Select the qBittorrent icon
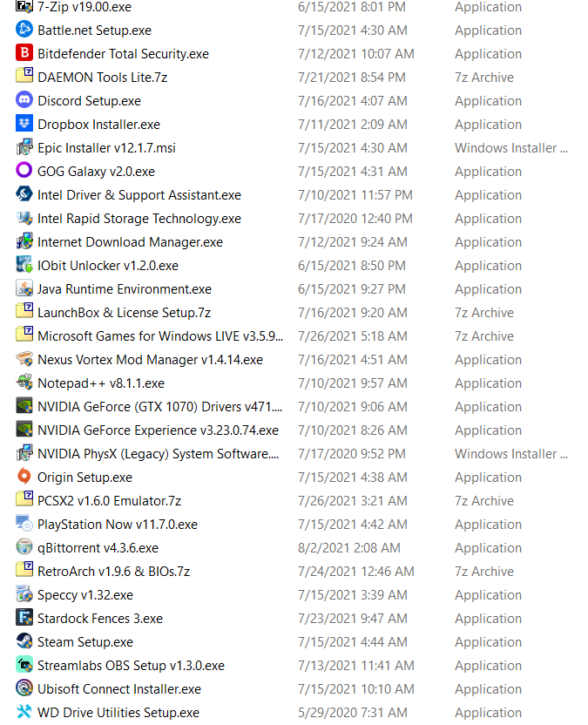Screen dimensions: 588x725 (24, 547)
